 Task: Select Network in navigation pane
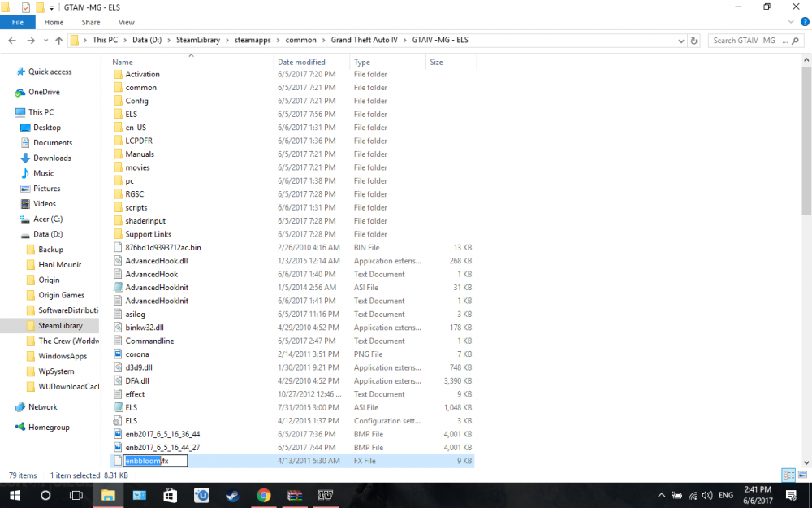click(42, 407)
